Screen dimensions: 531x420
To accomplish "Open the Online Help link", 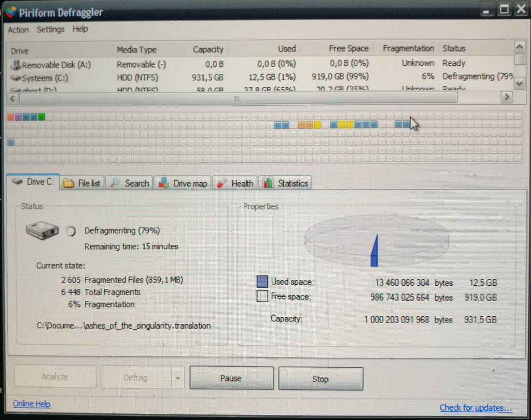I will [32, 404].
